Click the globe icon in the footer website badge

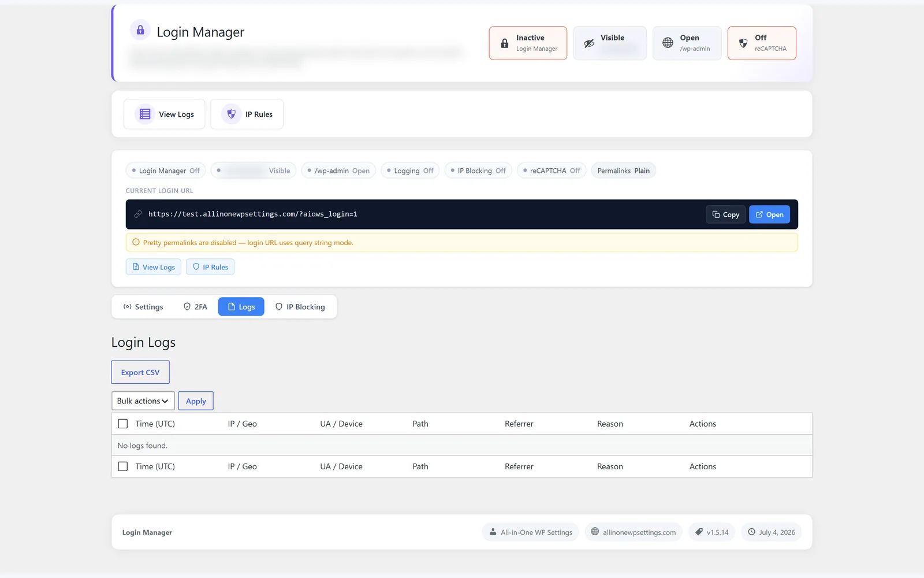595,532
